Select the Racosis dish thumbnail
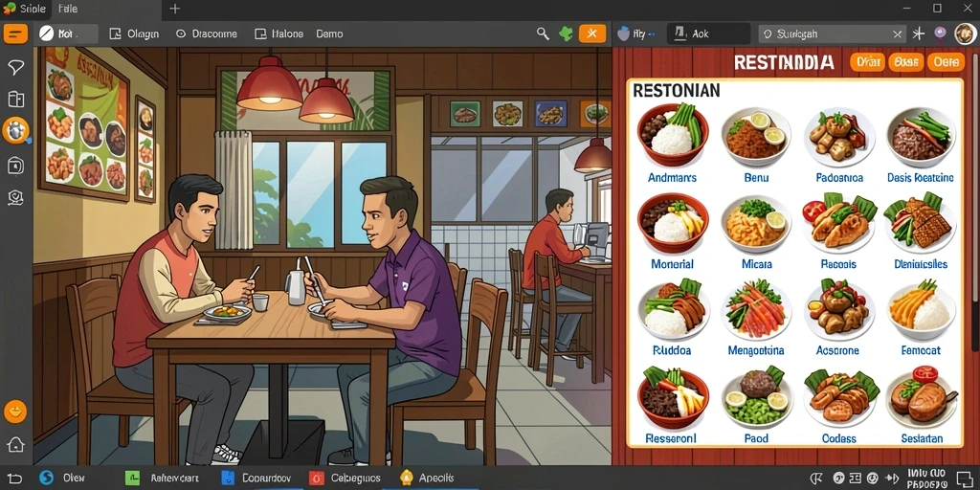 [x=838, y=221]
